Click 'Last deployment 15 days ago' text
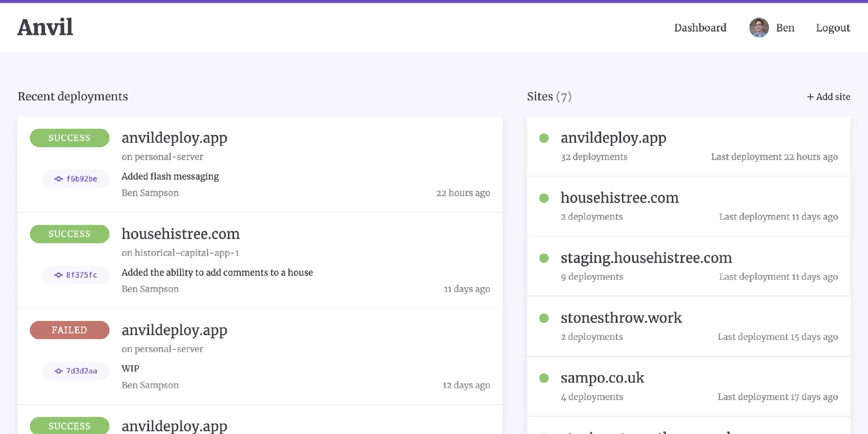Screen dimensions: 868x434 [x=778, y=337]
